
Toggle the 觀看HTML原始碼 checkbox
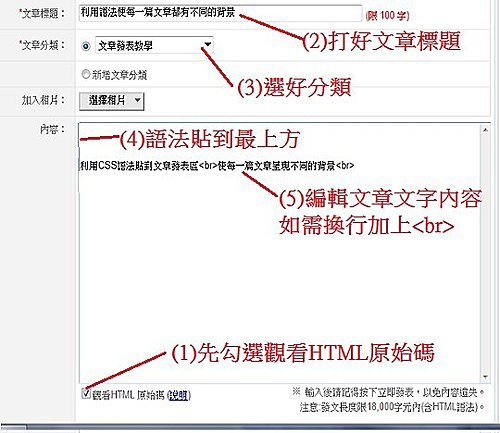(86, 394)
